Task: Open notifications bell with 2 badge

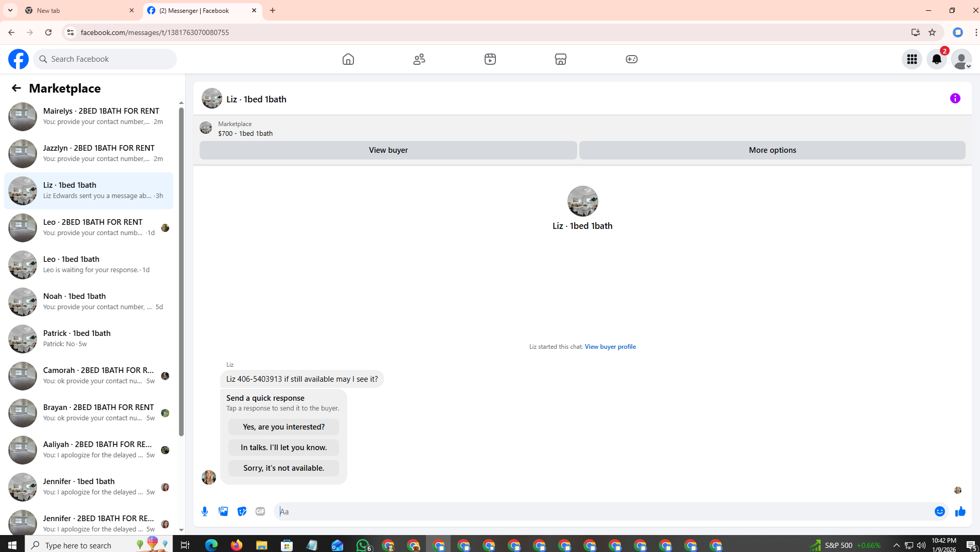Action: [937, 59]
